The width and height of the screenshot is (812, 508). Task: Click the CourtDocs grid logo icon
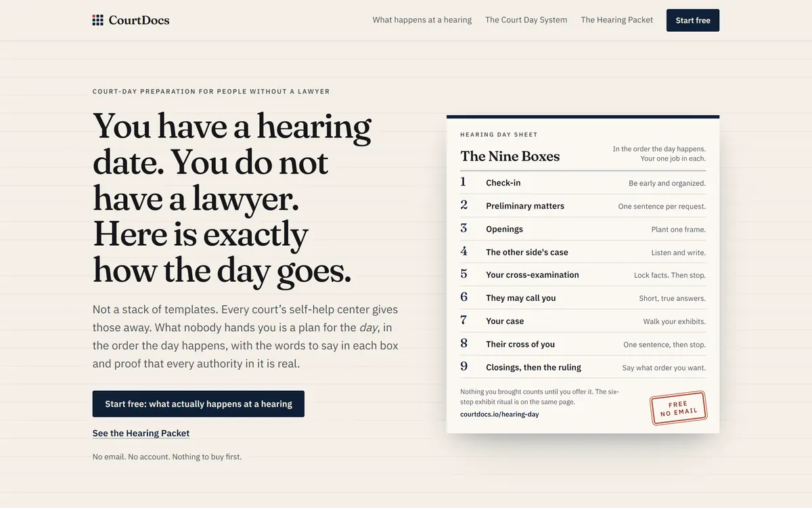pos(98,20)
